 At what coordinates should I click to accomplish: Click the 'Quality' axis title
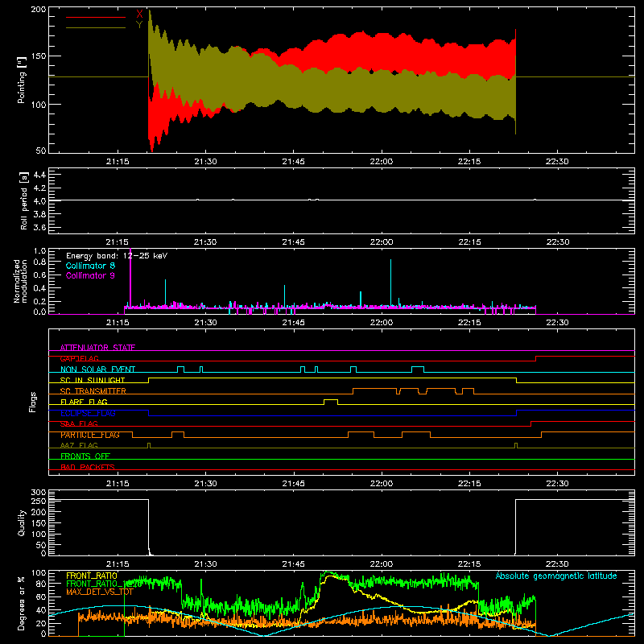click(x=22, y=522)
